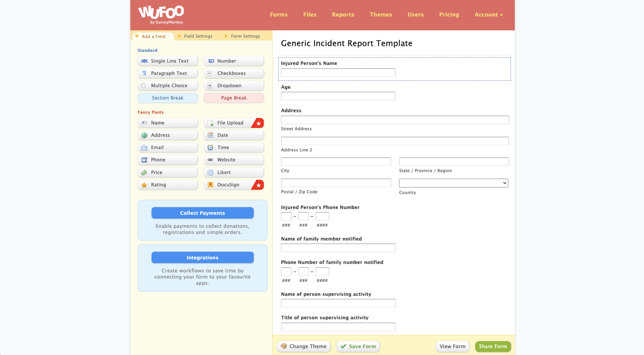The image size is (644, 355).
Task: Add a Single Line Text field
Action: [x=168, y=61]
